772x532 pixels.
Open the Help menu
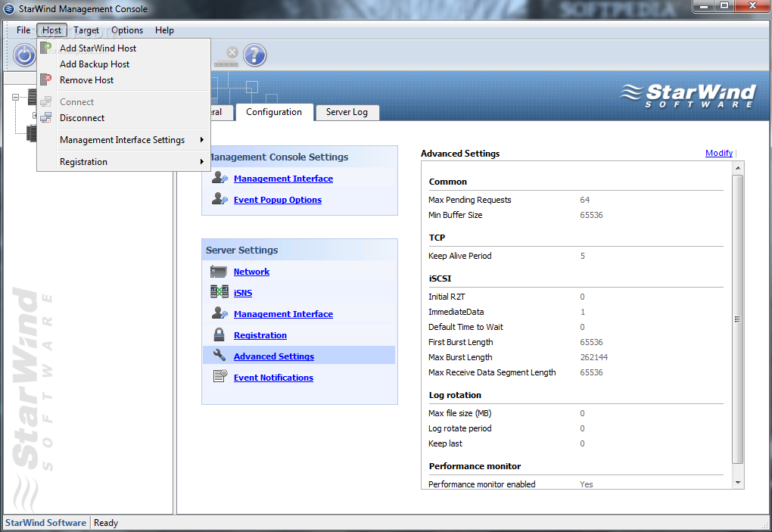coord(164,30)
